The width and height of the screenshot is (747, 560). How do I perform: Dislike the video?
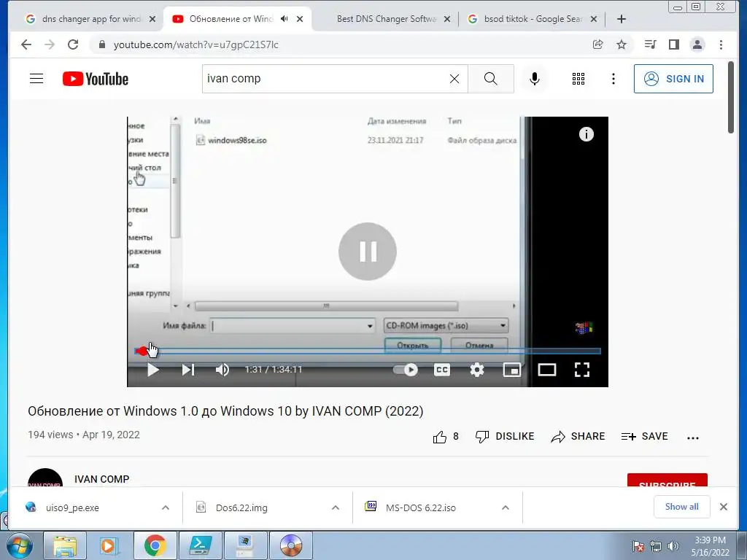tap(505, 437)
